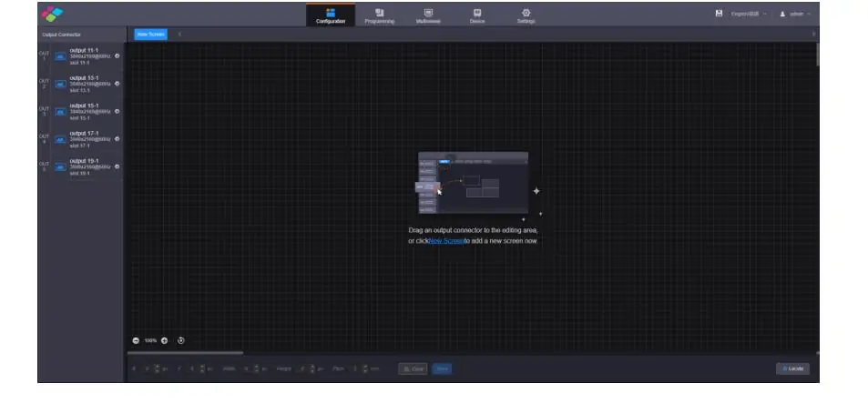Open settings gear for output 17-1
868x403 pixels.
[x=117, y=139]
